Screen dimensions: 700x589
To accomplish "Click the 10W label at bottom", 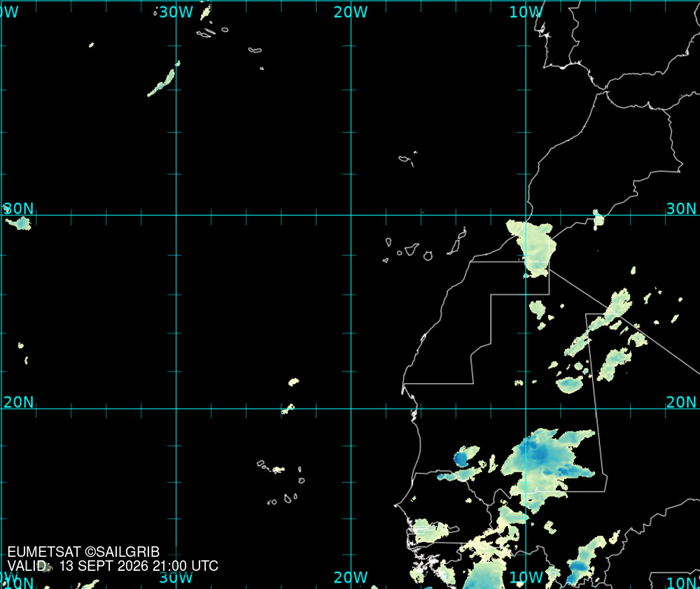I will tap(526, 577).
